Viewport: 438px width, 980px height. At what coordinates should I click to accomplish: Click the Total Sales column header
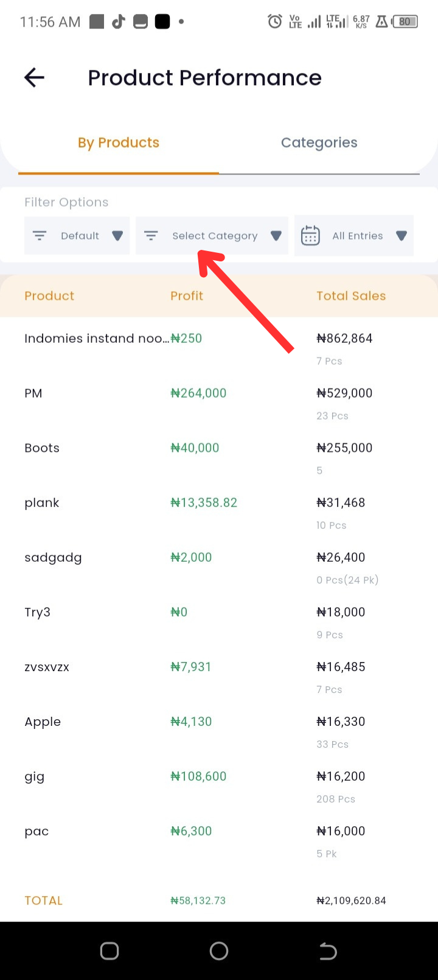[x=351, y=296]
